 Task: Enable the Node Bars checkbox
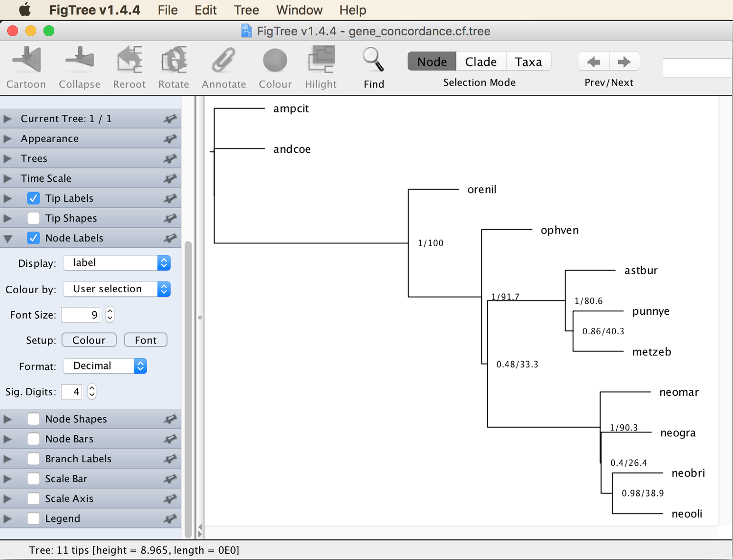33,439
